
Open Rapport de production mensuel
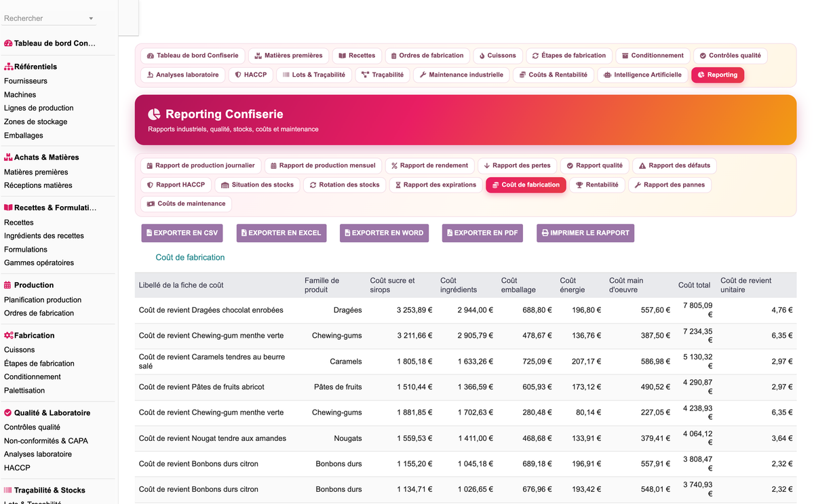click(x=323, y=166)
